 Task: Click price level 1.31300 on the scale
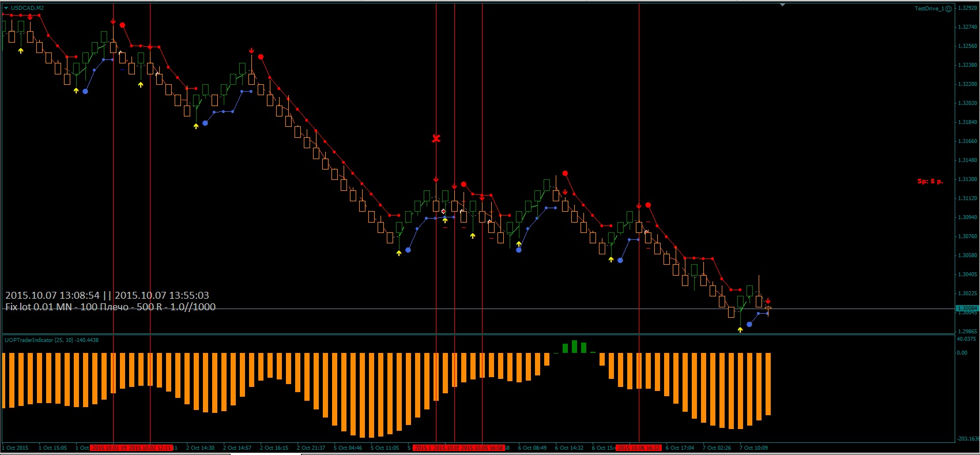pos(967,179)
